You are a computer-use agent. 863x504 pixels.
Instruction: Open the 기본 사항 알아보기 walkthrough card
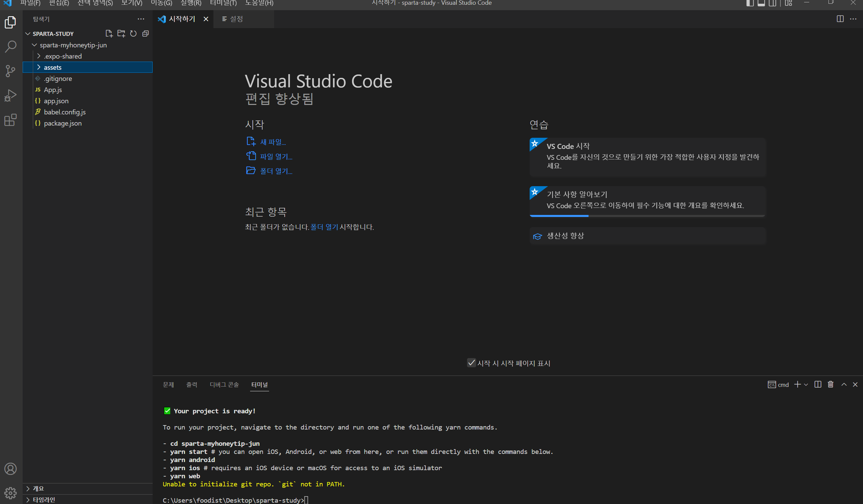click(647, 201)
